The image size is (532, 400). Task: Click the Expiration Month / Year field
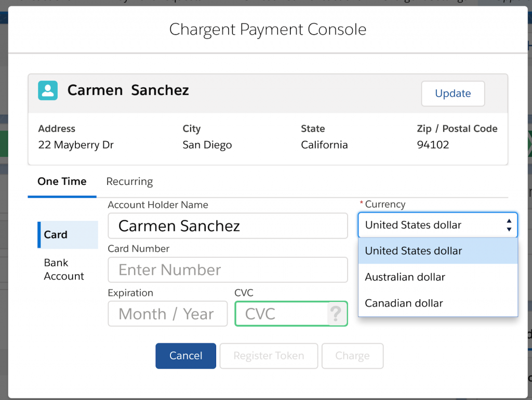pos(168,314)
